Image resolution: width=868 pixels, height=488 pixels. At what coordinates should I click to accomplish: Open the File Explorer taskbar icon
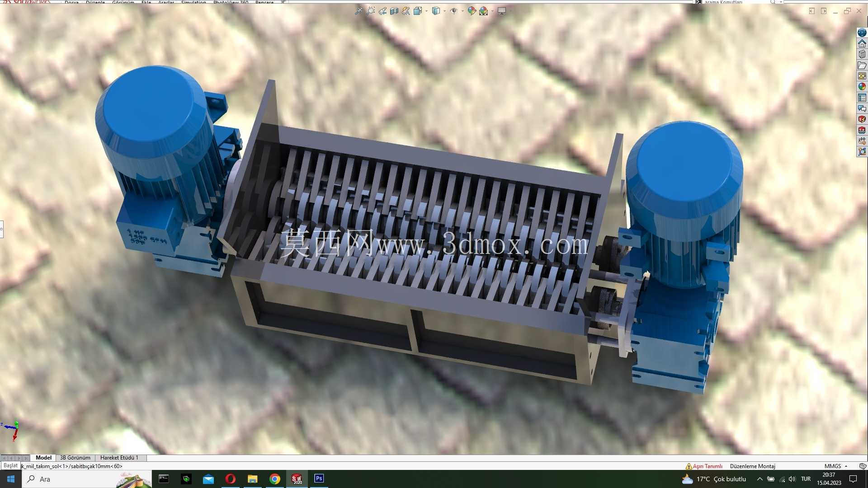click(x=252, y=479)
